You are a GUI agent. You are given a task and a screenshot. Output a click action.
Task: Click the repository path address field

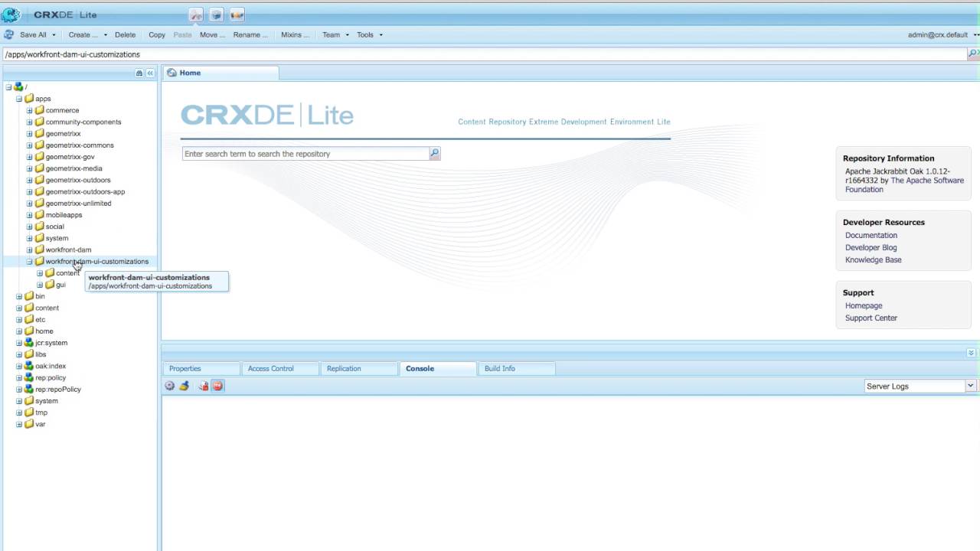[x=485, y=54]
